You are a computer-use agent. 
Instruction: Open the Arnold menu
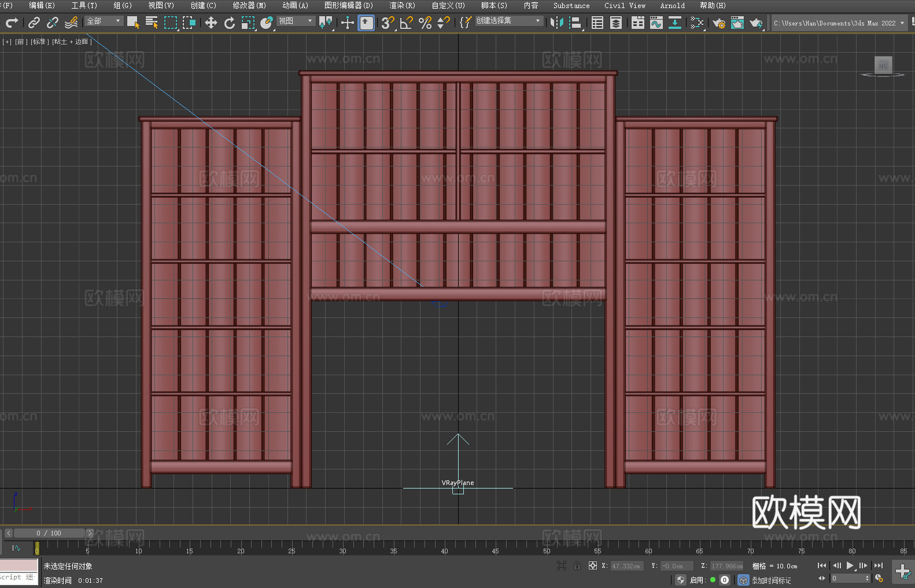click(x=672, y=5)
